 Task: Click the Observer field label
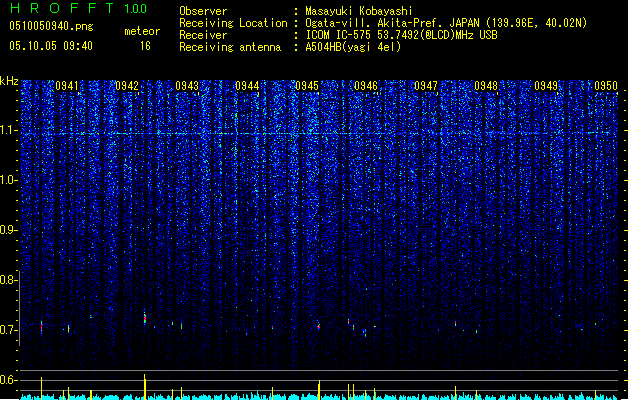click(203, 11)
